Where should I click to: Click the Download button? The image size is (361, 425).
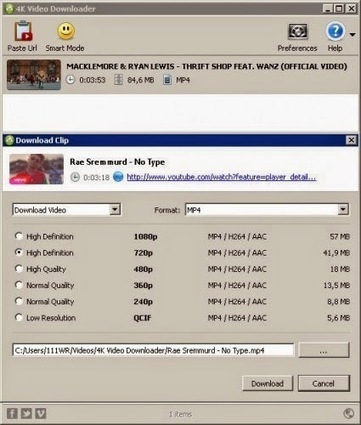tap(267, 383)
